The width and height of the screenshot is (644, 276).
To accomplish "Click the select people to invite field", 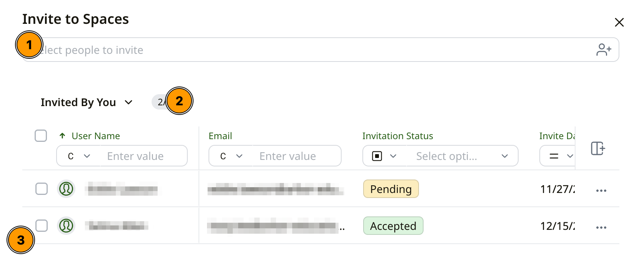I will [x=308, y=50].
